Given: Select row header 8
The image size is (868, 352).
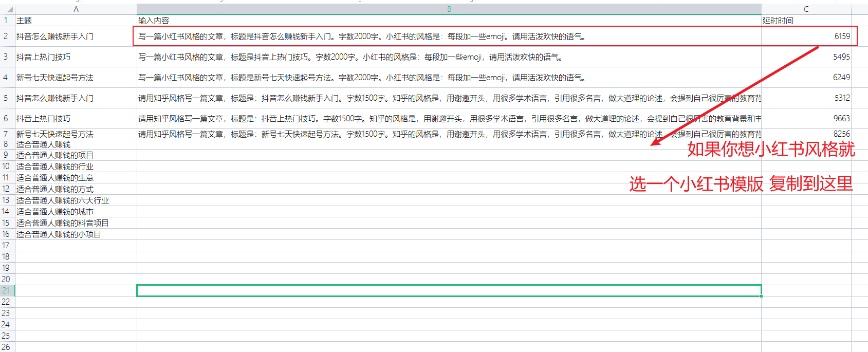Looking at the screenshot, I should 7,144.
